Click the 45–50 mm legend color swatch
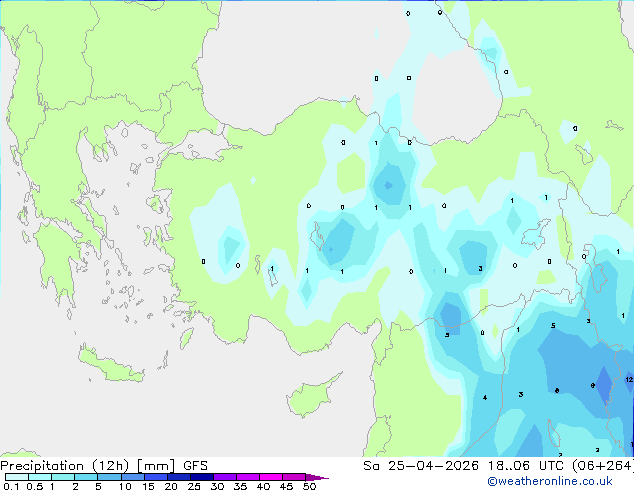 tap(294, 477)
